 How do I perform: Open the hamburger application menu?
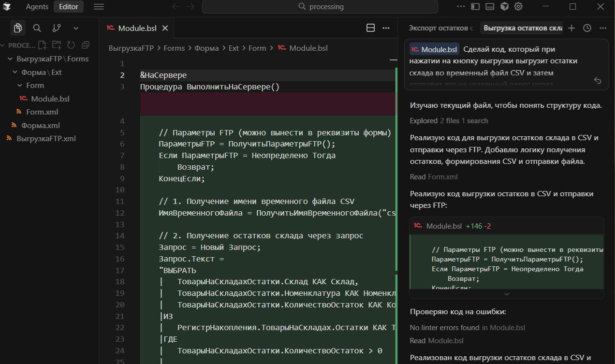click(x=99, y=7)
